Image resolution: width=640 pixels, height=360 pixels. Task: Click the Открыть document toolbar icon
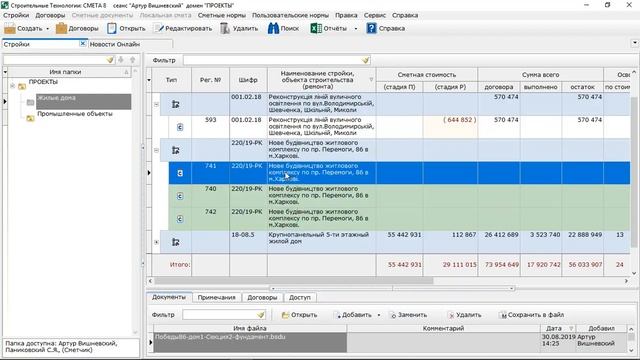pyautogui.click(x=112, y=29)
